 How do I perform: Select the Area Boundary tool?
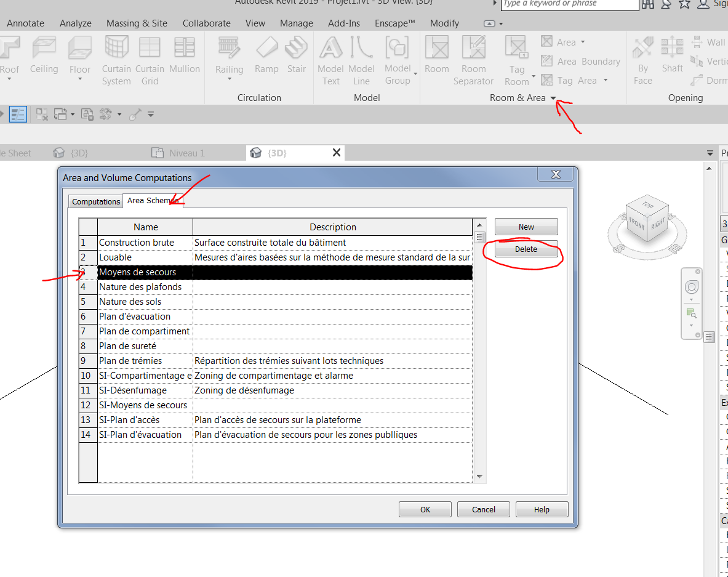pyautogui.click(x=581, y=62)
